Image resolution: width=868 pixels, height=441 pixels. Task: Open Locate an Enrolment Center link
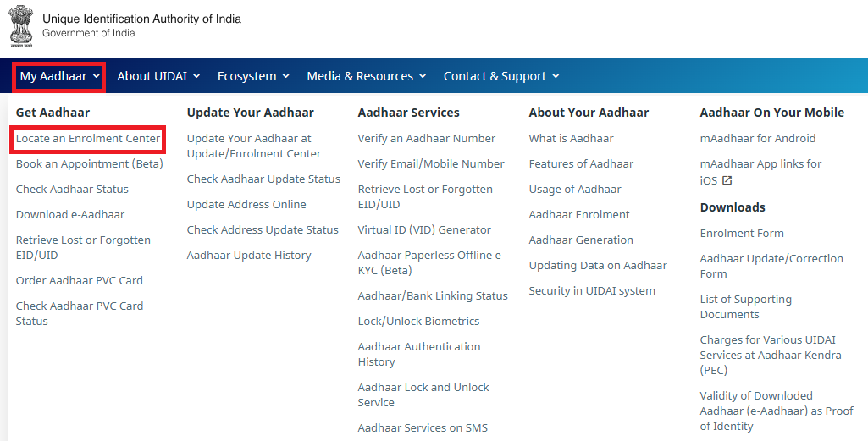88,138
